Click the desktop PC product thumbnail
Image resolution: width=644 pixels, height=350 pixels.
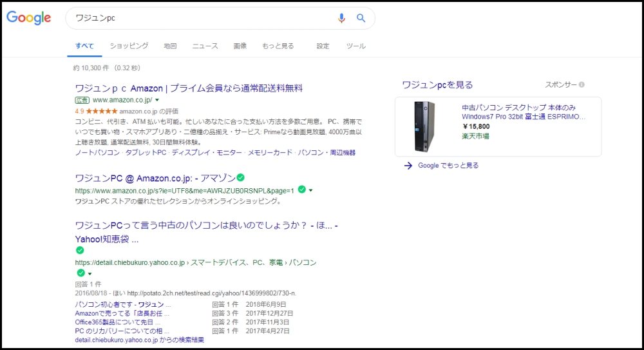click(x=424, y=127)
